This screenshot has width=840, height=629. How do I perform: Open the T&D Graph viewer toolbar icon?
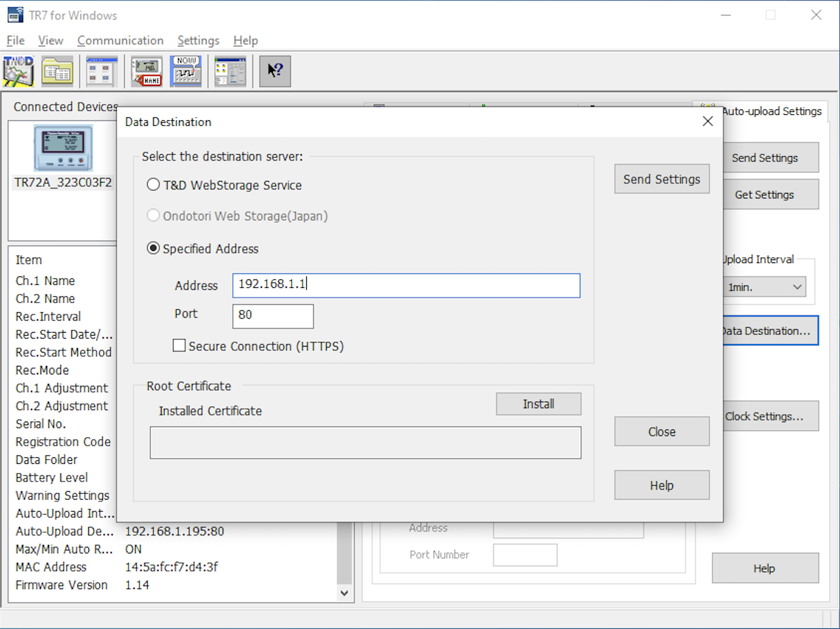(x=19, y=71)
